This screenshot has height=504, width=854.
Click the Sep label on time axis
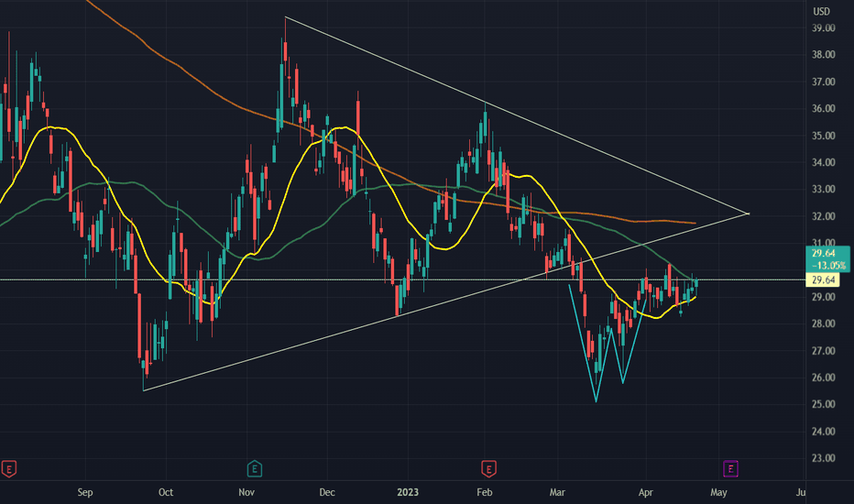coord(85,493)
